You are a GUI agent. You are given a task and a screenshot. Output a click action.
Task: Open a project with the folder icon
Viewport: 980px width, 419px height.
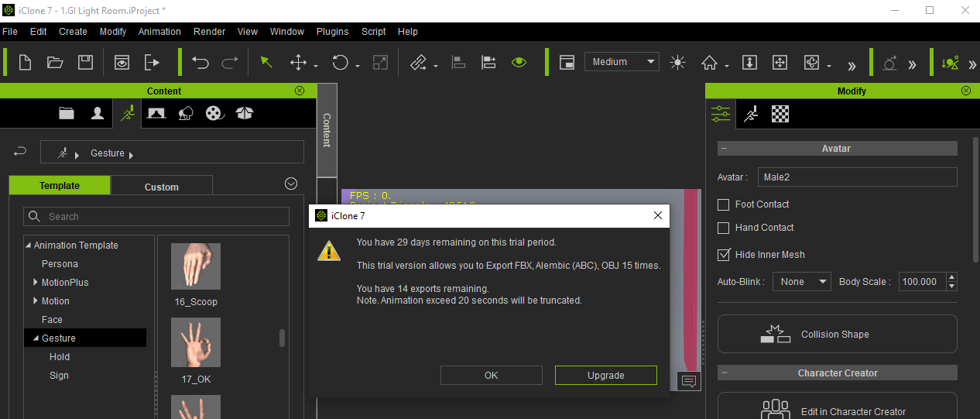coord(55,63)
